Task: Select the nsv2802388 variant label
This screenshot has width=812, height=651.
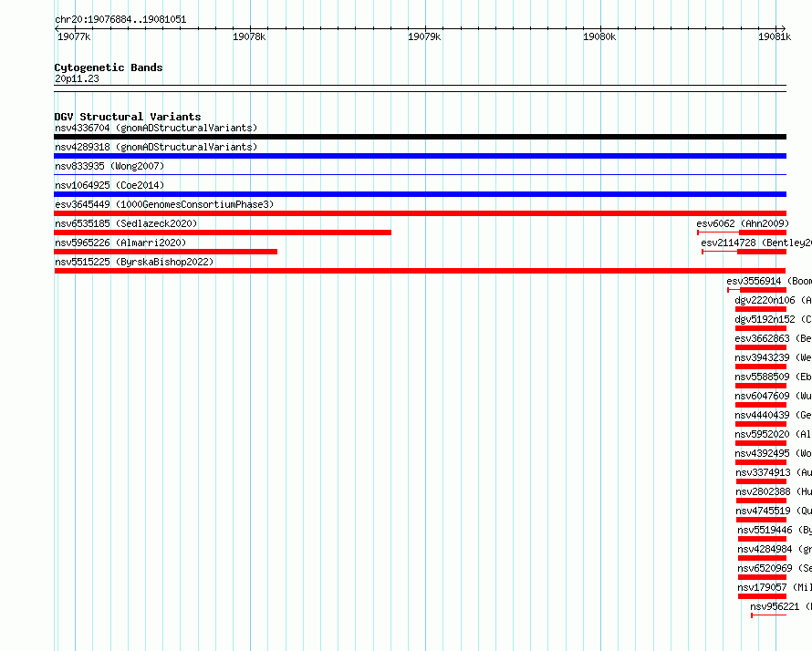Action: (774, 491)
